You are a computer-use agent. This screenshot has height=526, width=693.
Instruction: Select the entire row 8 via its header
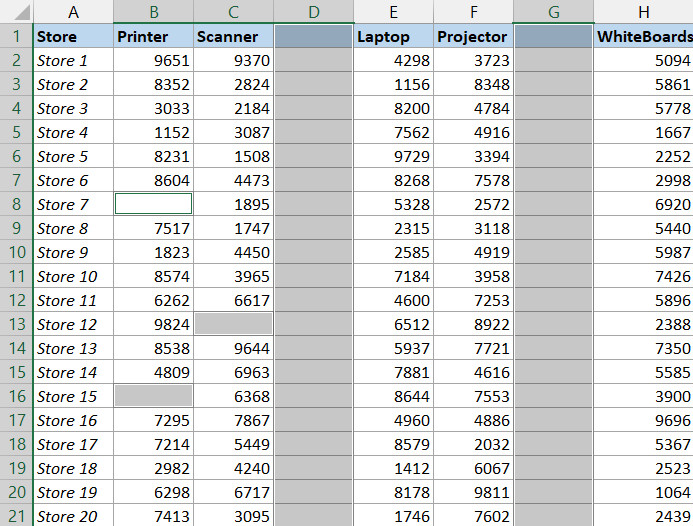point(16,204)
